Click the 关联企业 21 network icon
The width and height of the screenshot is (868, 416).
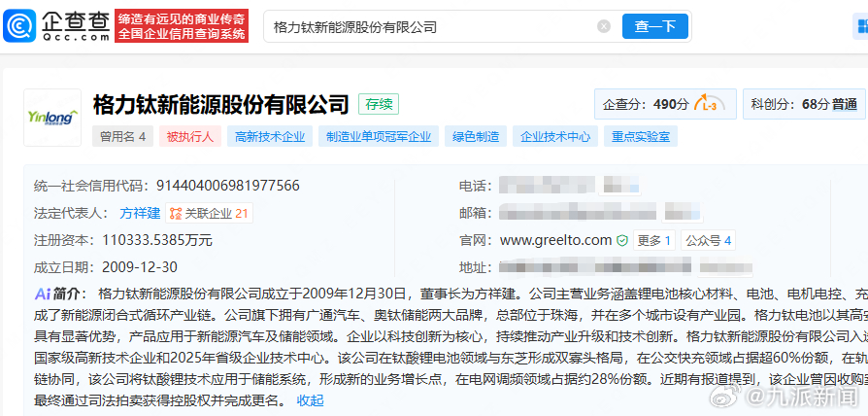pos(176,213)
